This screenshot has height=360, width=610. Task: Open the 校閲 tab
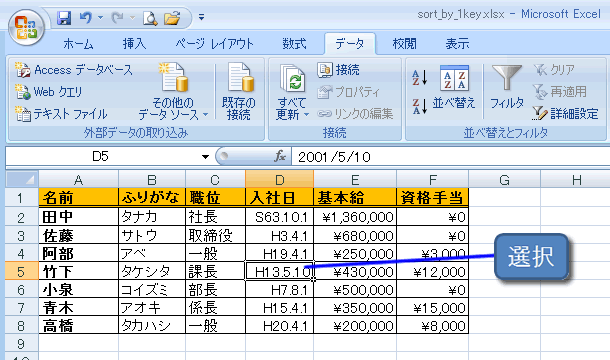point(404,44)
